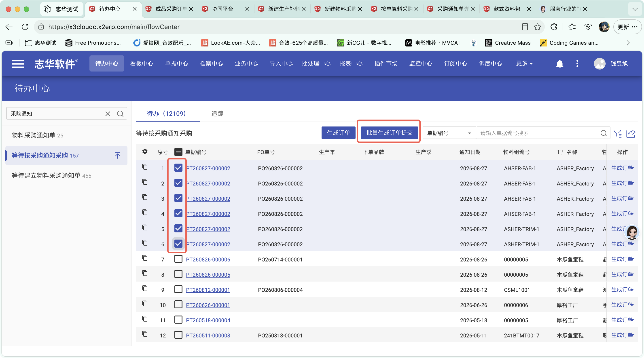Open the 单据编号 search type dropdown
This screenshot has height=358, width=644.
[x=449, y=133]
